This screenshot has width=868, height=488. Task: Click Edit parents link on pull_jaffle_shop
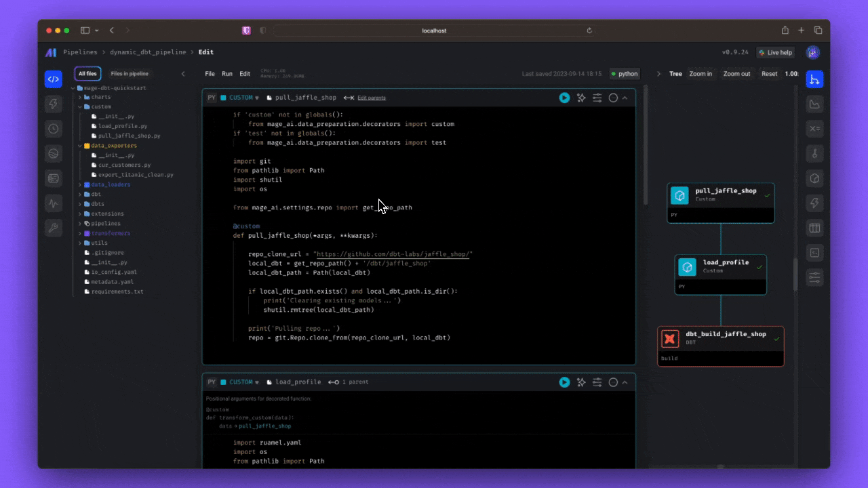coord(372,98)
